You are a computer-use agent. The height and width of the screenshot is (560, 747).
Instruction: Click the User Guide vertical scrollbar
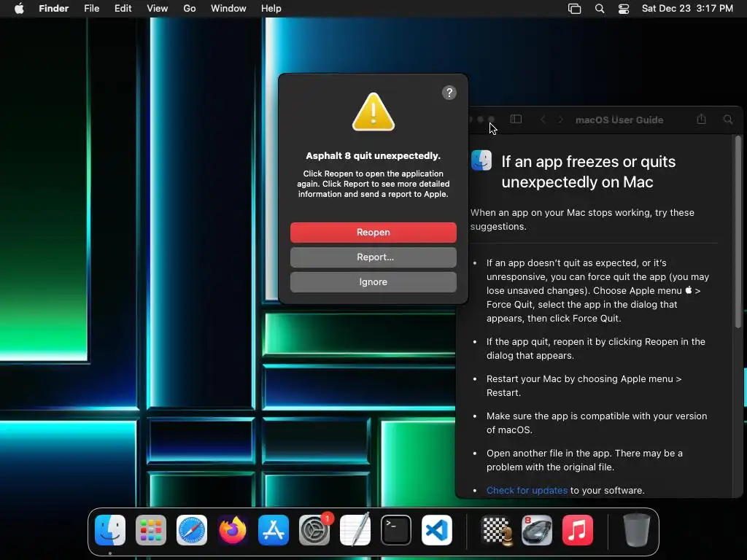pyautogui.click(x=738, y=233)
